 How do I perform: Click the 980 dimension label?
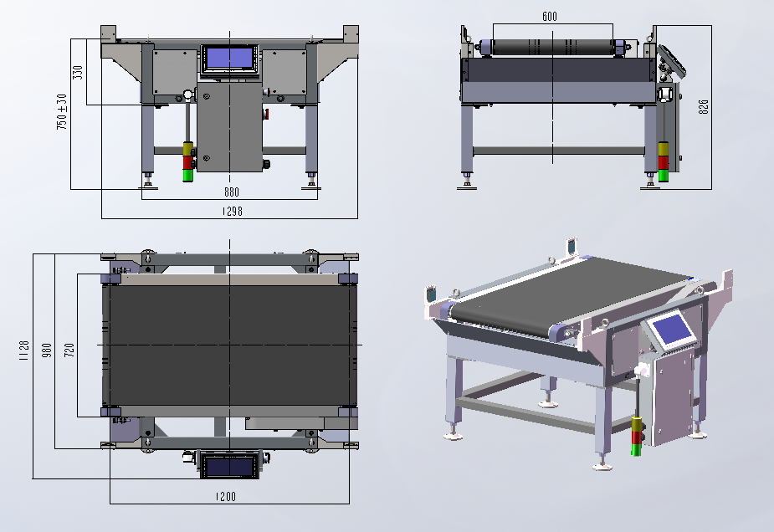(46, 350)
